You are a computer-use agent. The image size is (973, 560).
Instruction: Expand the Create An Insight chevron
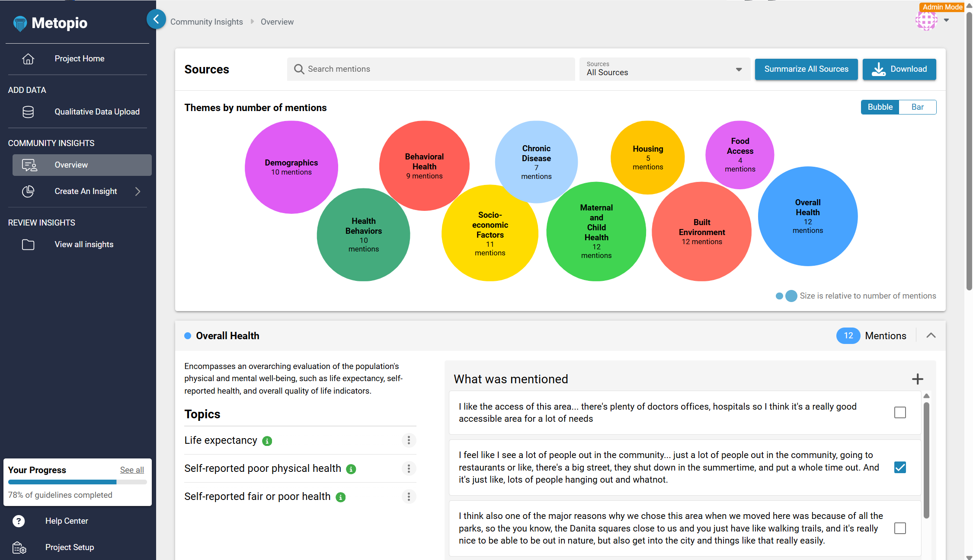138,191
